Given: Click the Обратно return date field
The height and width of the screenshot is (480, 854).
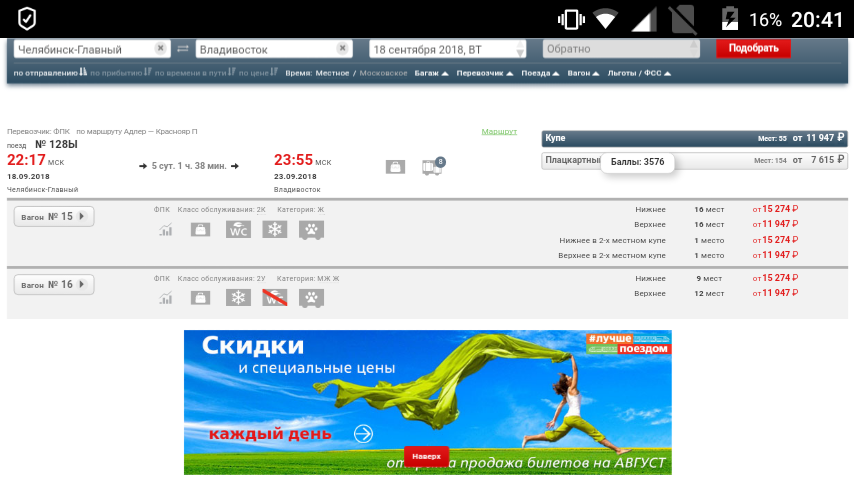Looking at the screenshot, I should [620, 49].
